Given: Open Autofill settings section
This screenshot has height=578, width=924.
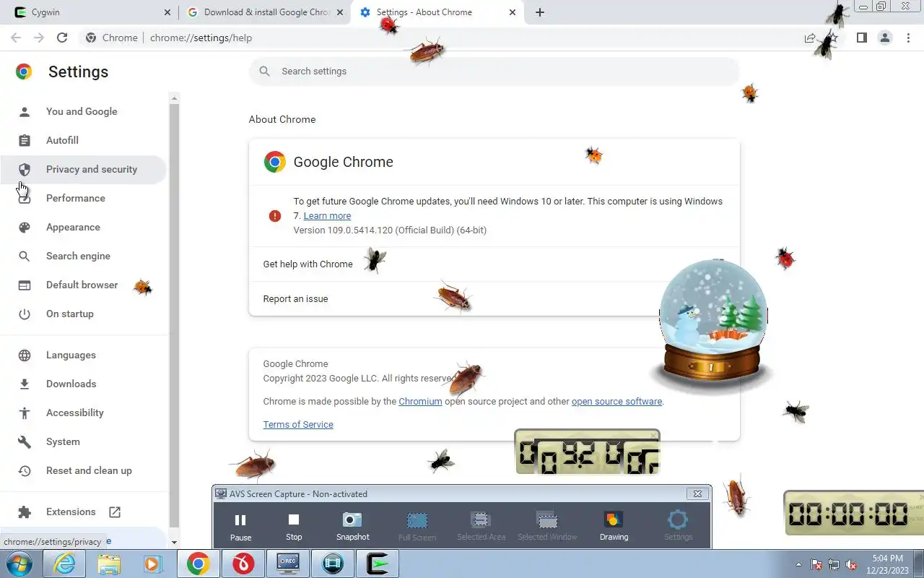Looking at the screenshot, I should [x=62, y=140].
